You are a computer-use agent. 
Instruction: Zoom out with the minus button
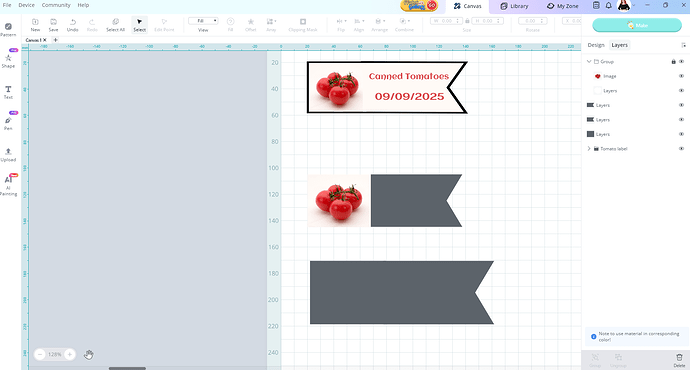point(40,354)
